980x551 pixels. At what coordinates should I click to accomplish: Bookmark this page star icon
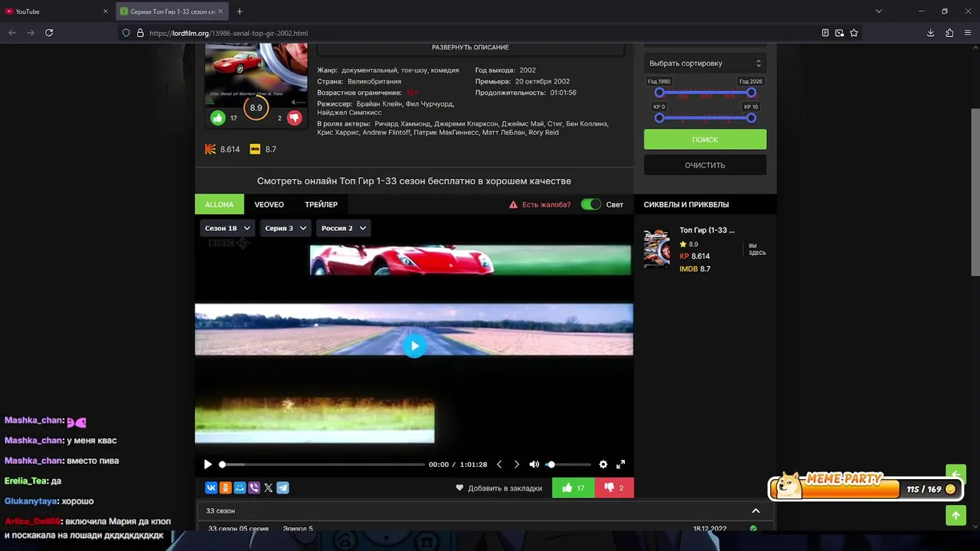(x=854, y=33)
